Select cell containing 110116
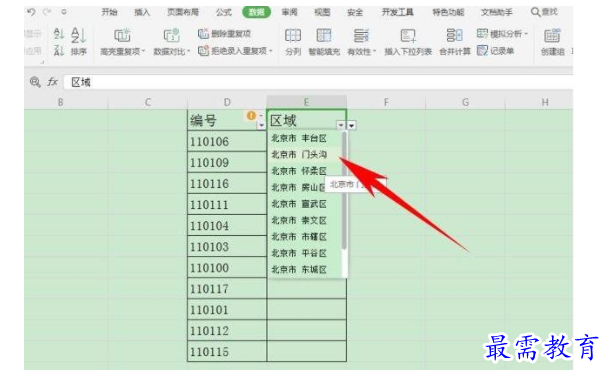 (227, 183)
